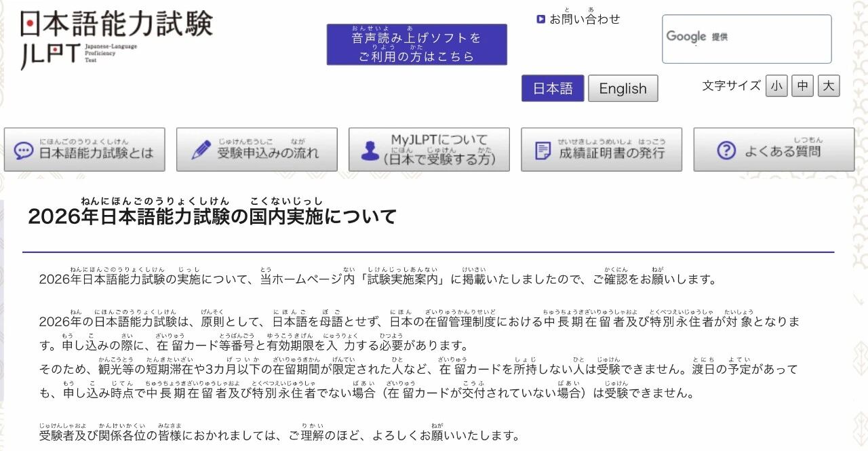Click the arrow icon beside お問い合わせ
Viewport: 868px width, 451px height.
pos(540,19)
